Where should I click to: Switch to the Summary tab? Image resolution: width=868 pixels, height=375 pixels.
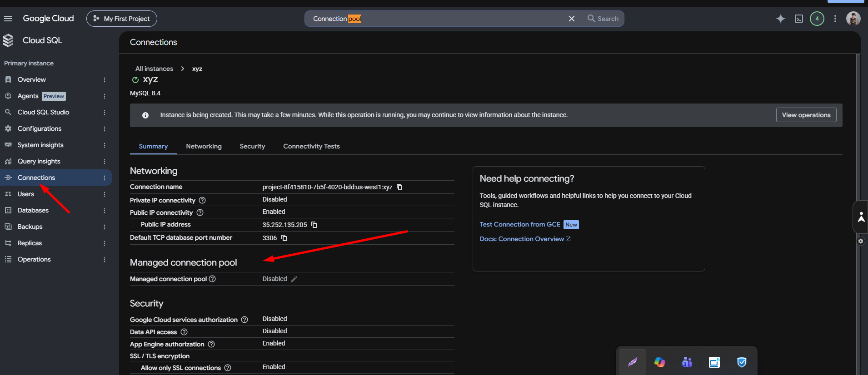pyautogui.click(x=153, y=146)
